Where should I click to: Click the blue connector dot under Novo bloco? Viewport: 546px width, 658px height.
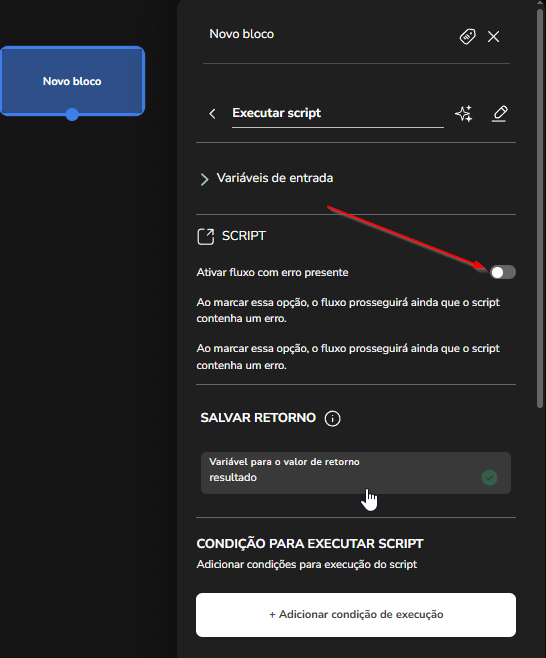coord(72,114)
